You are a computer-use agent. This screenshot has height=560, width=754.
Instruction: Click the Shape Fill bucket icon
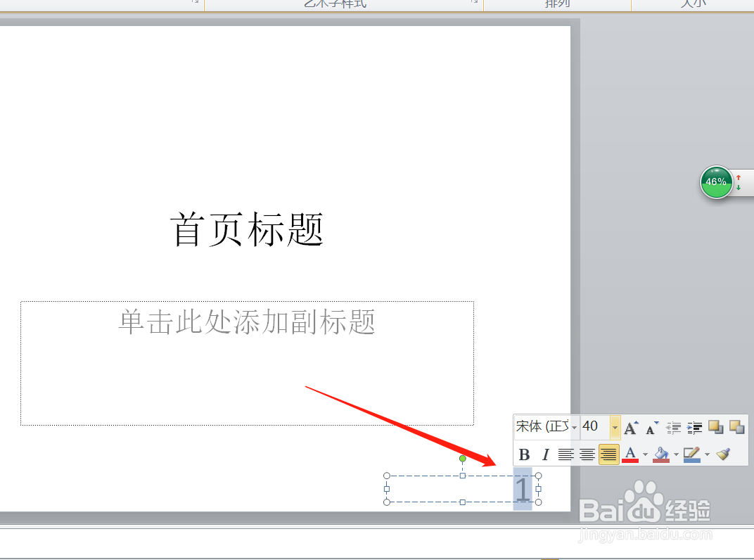point(663,454)
